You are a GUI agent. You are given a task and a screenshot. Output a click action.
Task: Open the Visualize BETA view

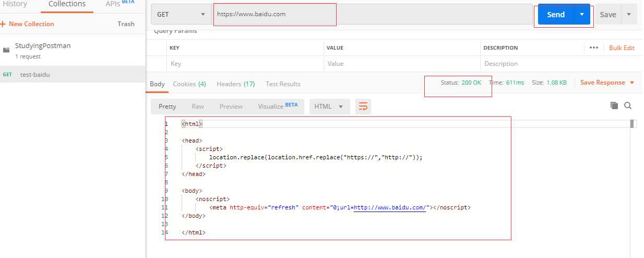278,106
